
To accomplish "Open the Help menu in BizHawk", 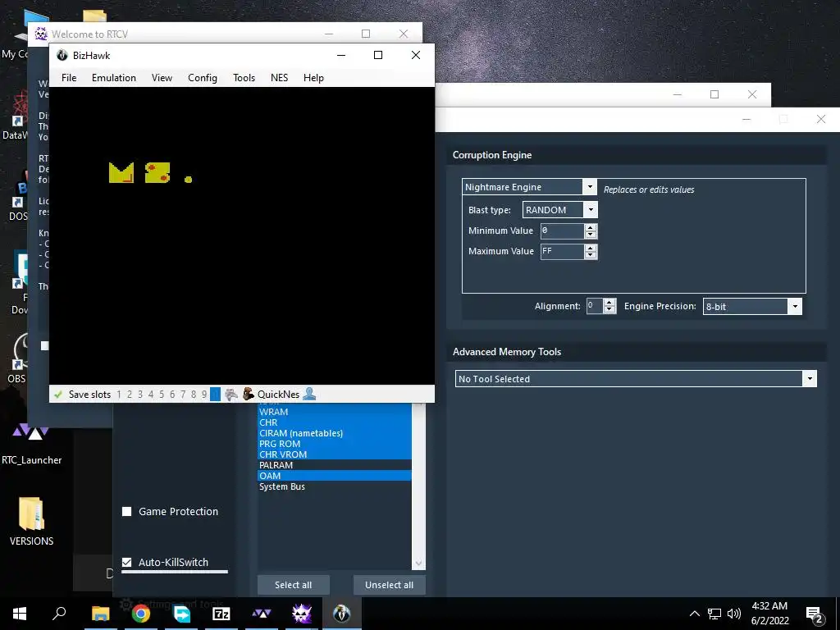I will [x=313, y=78].
